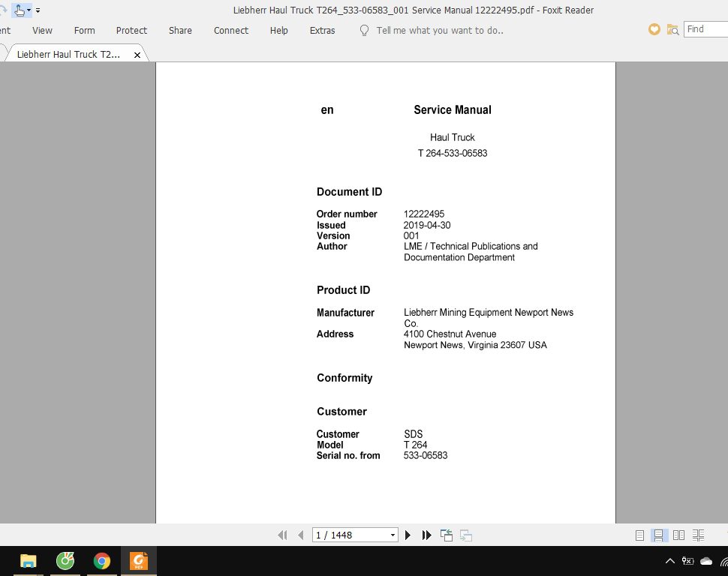The width and height of the screenshot is (728, 576).
Task: Switch to single page view
Action: (639, 535)
